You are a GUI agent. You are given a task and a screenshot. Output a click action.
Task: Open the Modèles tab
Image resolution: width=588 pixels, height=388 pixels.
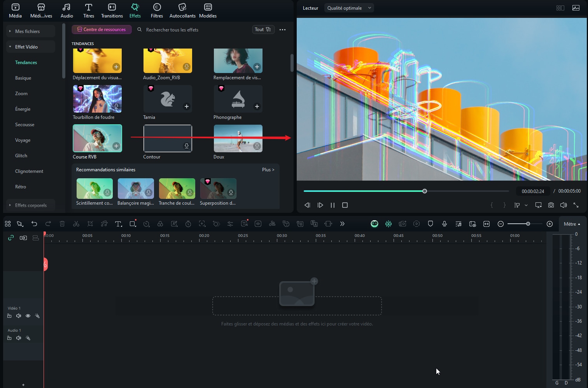click(208, 10)
